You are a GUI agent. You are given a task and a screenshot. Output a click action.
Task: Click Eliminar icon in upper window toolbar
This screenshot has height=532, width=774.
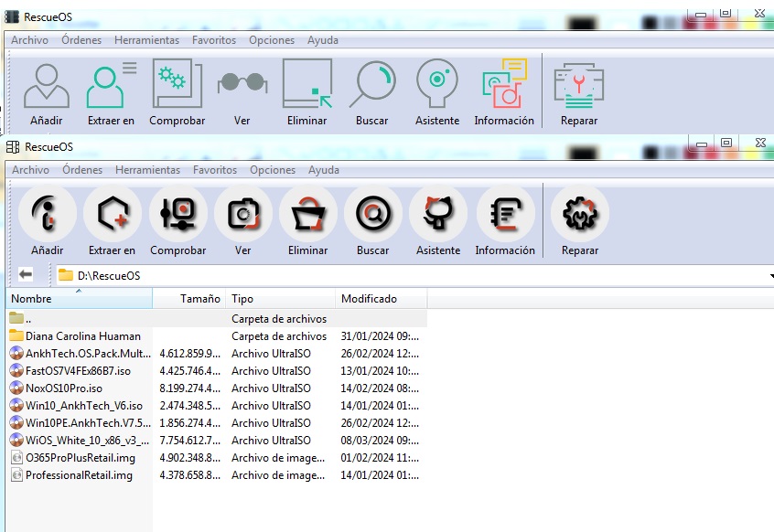click(x=307, y=83)
